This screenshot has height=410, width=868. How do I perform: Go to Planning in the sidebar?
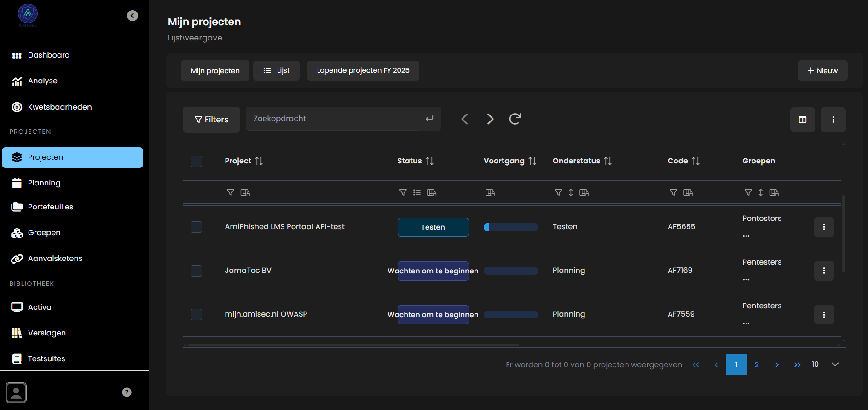(44, 183)
